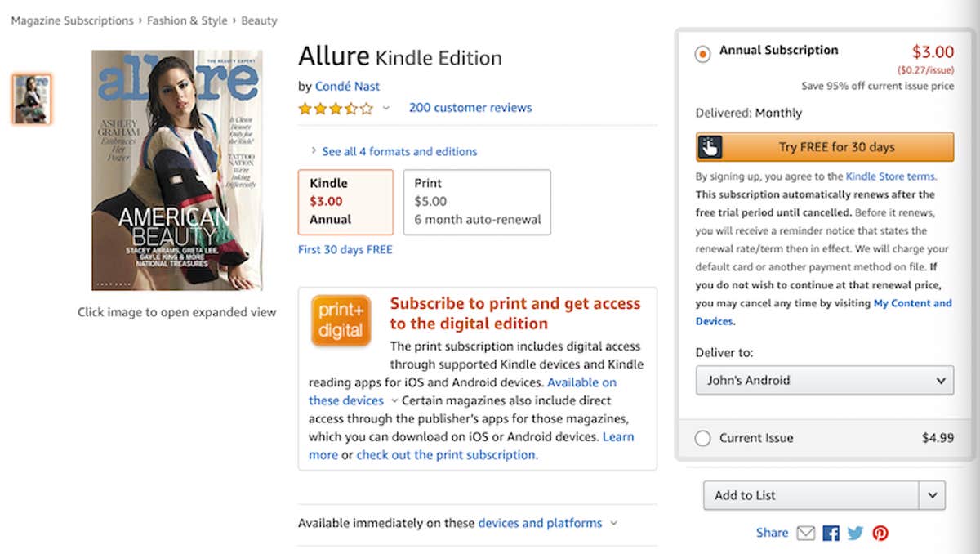Share this magazine on Twitter

855,533
